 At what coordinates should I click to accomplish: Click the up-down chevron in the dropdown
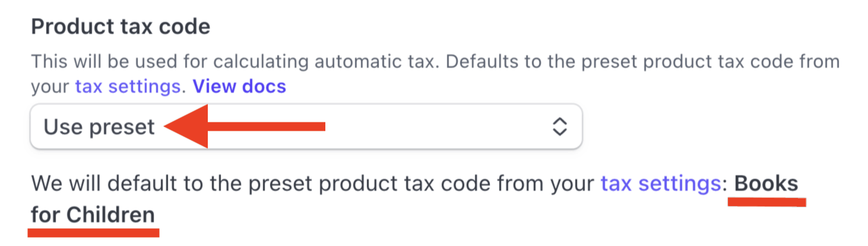(x=559, y=127)
